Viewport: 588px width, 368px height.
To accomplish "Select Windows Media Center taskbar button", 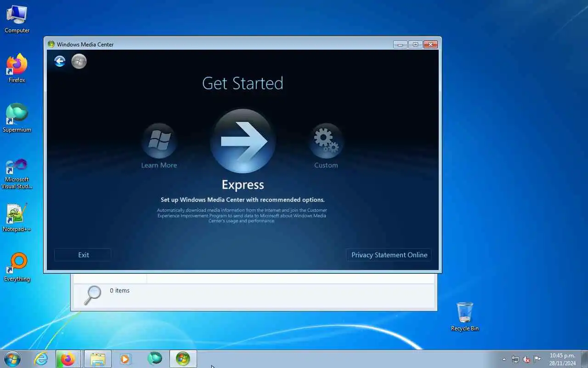I will tap(183, 359).
